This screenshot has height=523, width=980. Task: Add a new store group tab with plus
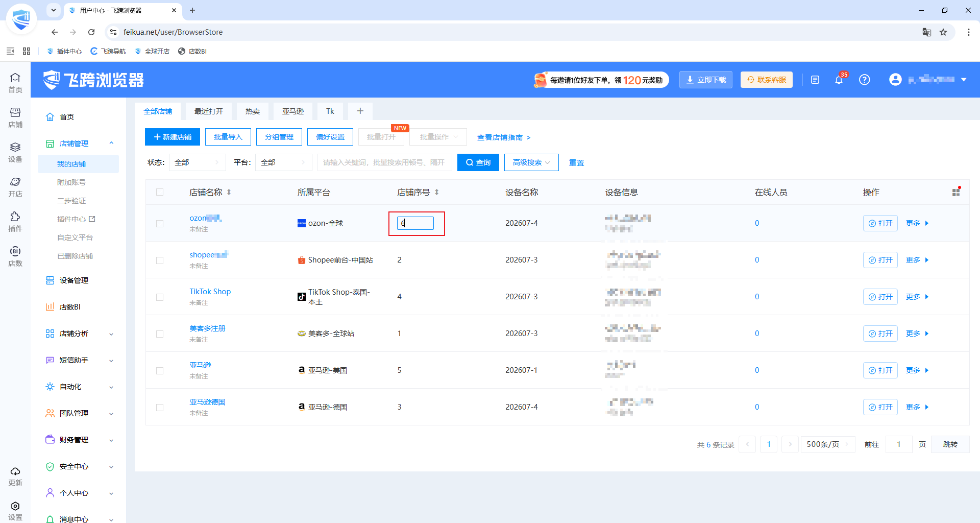coord(360,111)
